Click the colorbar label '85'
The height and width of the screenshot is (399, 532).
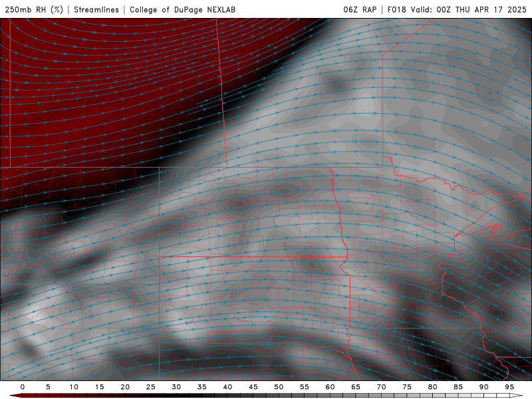coord(458,387)
